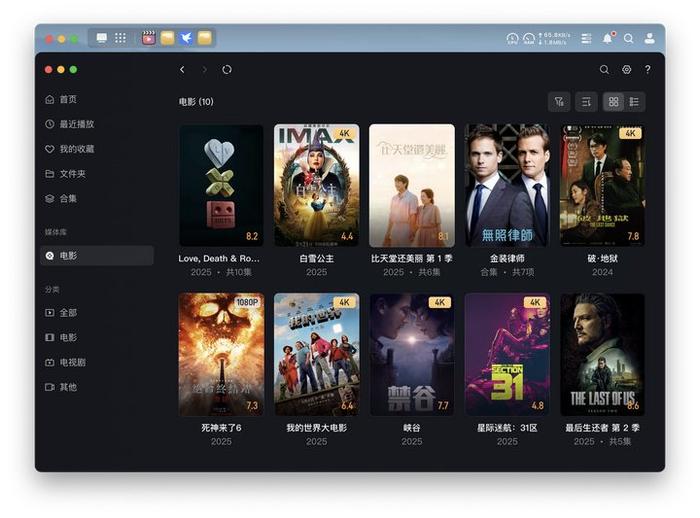Open 金装律师 poster with two men

507,185
